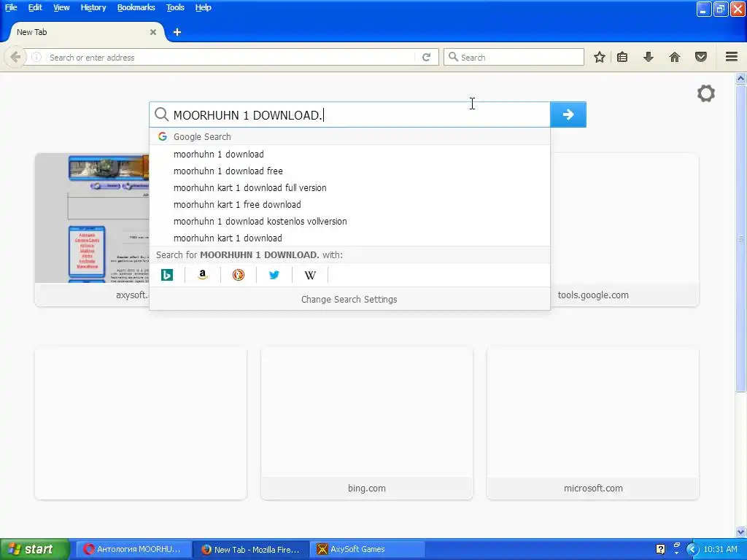The image size is (747, 560).
Task: Open a new tab with plus button
Action: point(177,32)
